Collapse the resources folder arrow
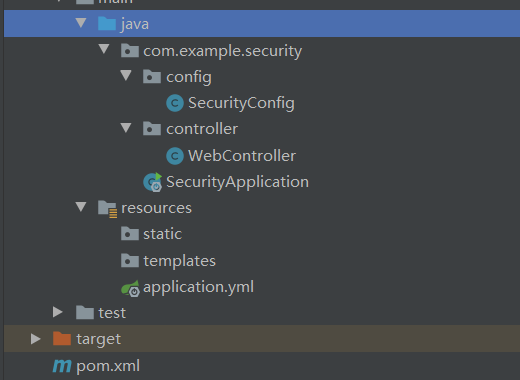The image size is (520, 380). (x=81, y=207)
